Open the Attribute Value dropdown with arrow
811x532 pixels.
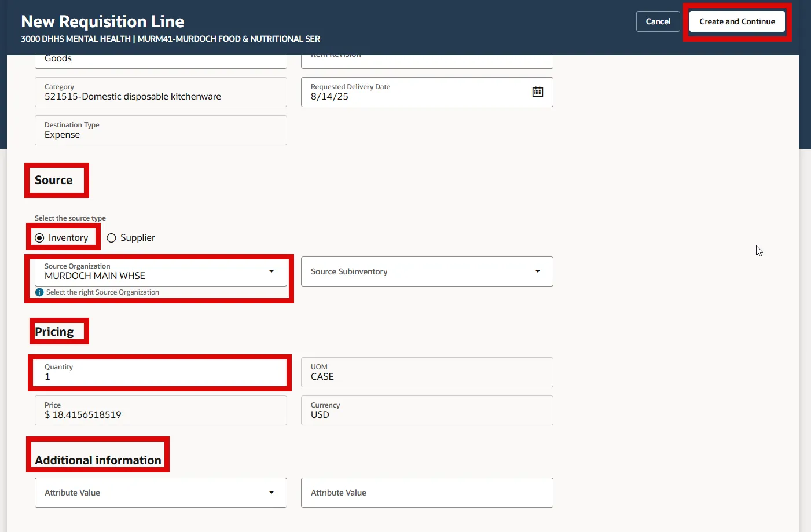[x=271, y=492]
